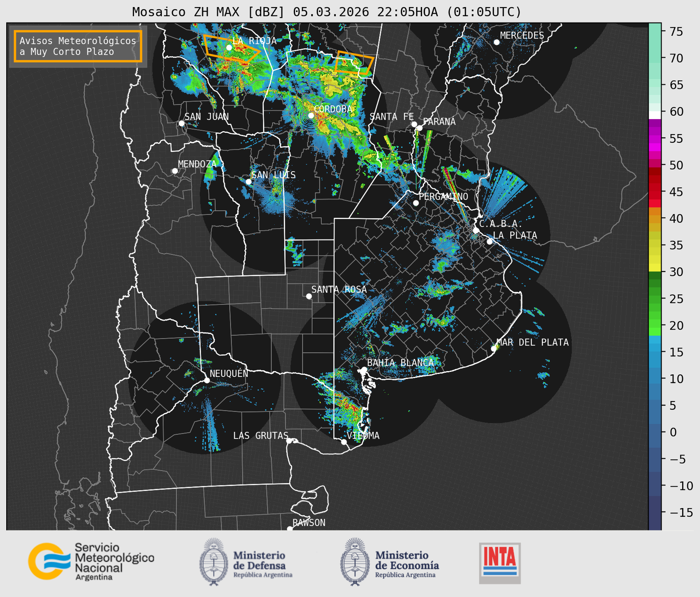Image resolution: width=700 pixels, height=597 pixels.
Task: Click the yellow 30-35 dBZ color band
Action: (x=655, y=258)
